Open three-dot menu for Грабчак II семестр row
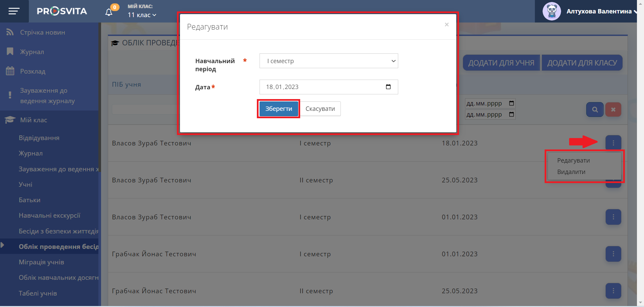Image resolution: width=644 pixels, height=307 pixels. click(x=613, y=291)
